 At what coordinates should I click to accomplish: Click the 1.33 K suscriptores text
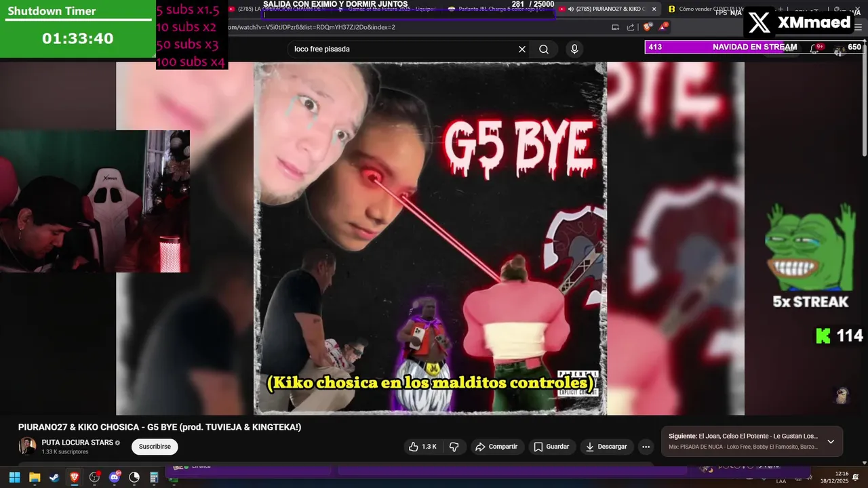tap(65, 452)
